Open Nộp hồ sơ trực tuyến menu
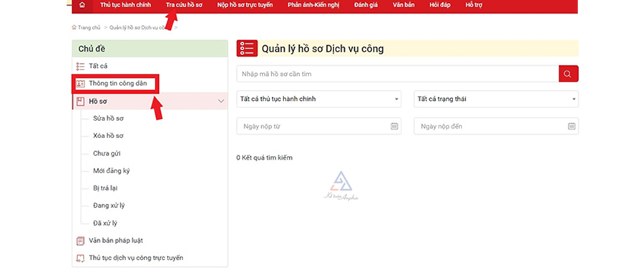Viewport: 644px width, 275px height. 245,5
